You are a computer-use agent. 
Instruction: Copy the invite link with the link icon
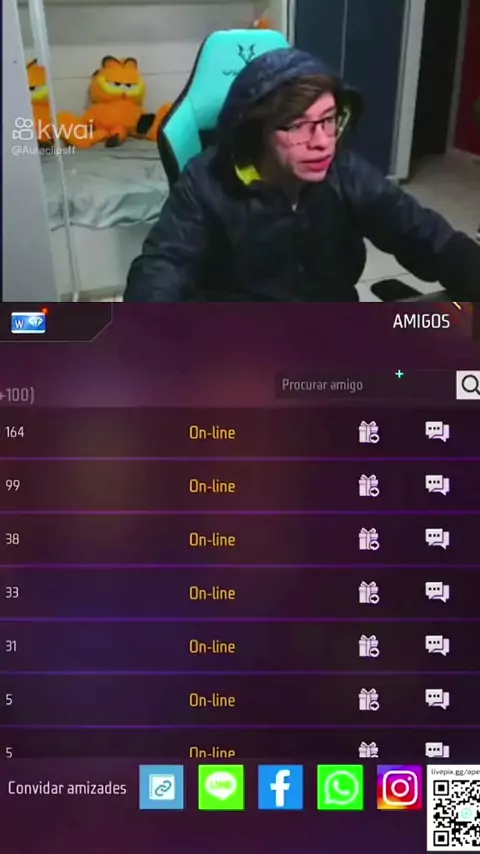(x=161, y=787)
